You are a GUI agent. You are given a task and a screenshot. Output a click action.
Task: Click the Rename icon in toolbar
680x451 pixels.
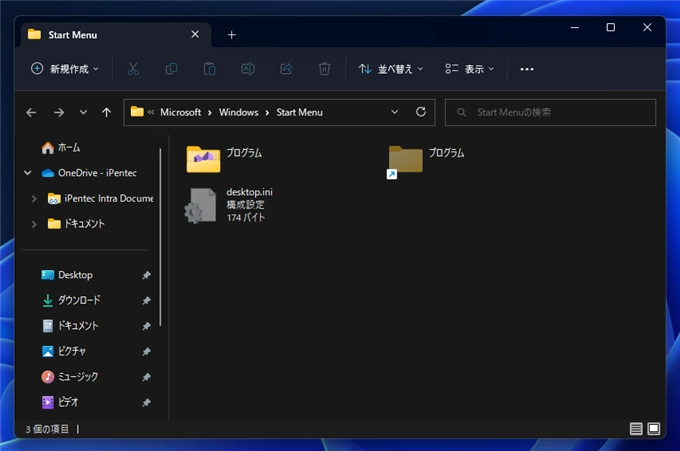248,69
